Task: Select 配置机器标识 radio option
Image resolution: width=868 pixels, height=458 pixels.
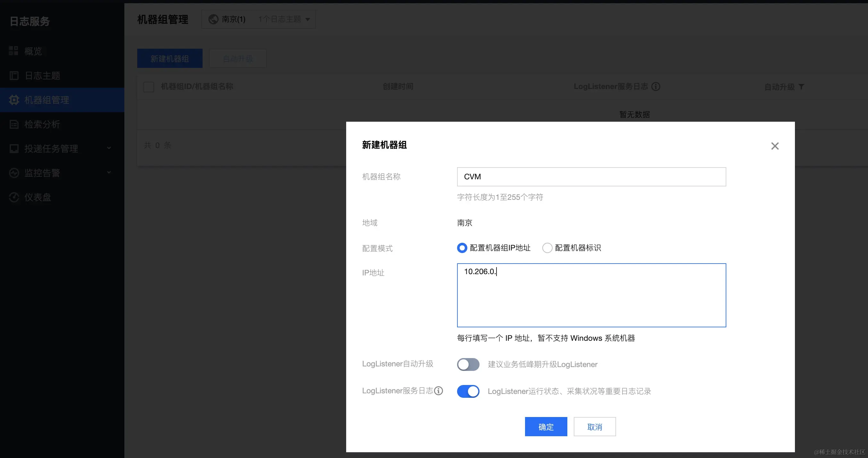Action: [x=547, y=248]
